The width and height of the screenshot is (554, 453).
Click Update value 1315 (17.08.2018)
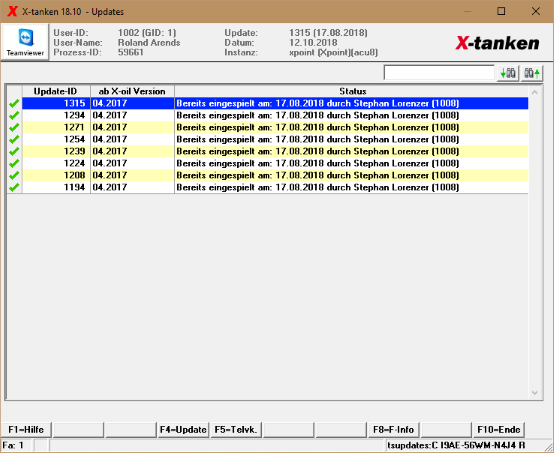pyautogui.click(x=328, y=33)
